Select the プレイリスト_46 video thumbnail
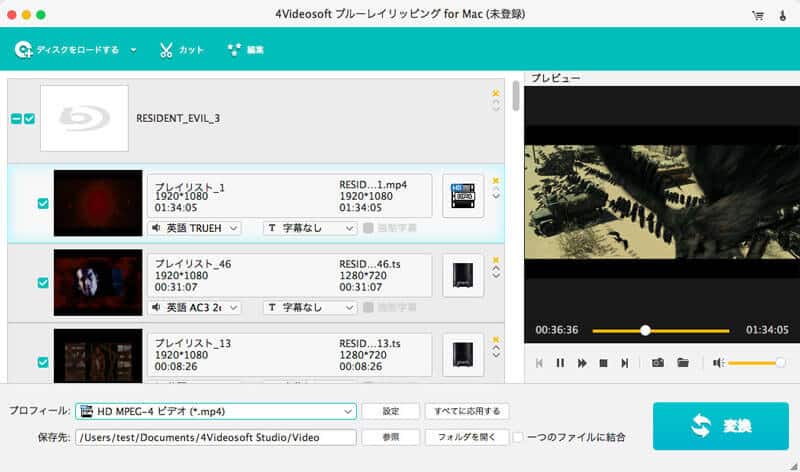 click(98, 282)
